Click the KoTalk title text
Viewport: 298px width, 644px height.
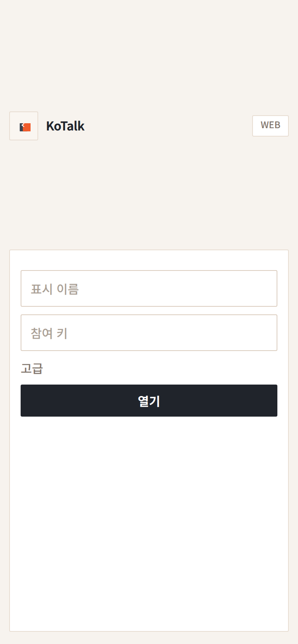65,126
